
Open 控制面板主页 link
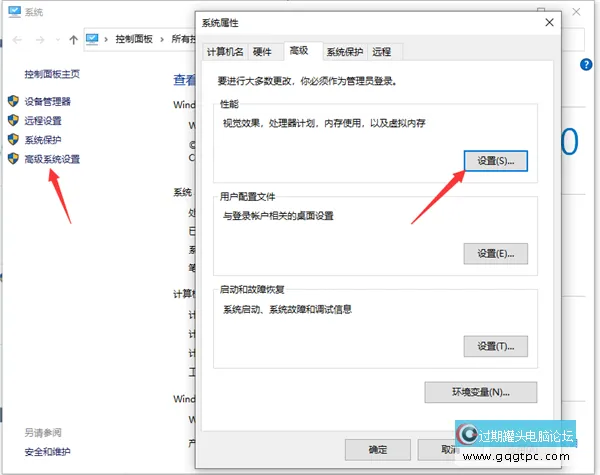click(52, 74)
